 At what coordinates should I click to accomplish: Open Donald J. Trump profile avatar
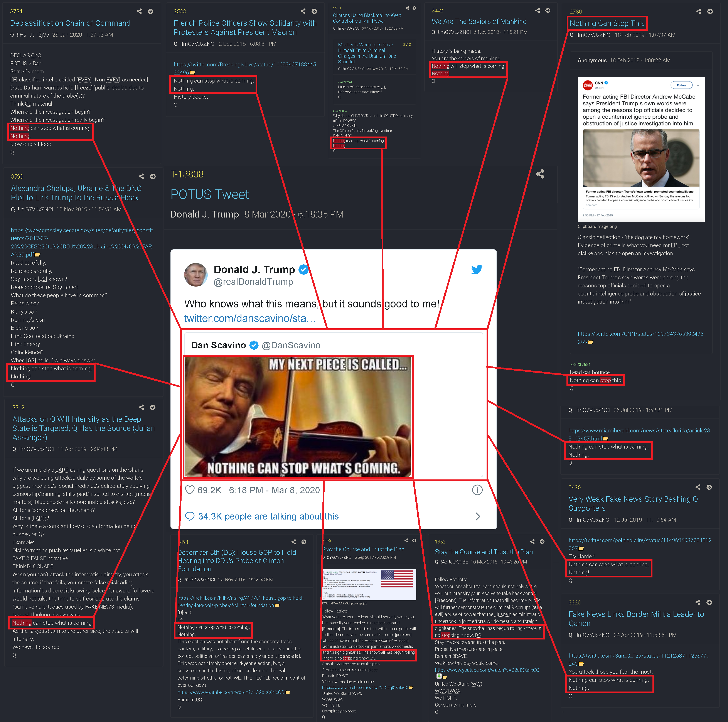(x=195, y=275)
